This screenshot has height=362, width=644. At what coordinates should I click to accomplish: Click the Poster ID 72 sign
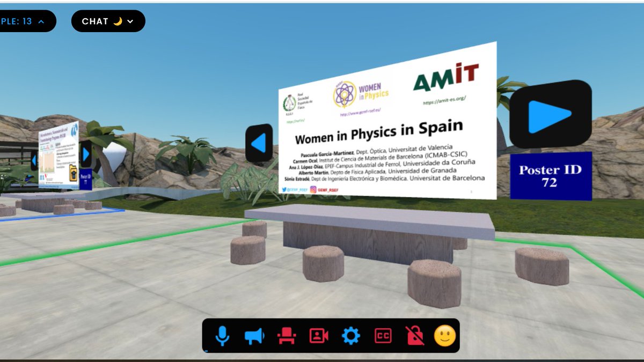pyautogui.click(x=551, y=176)
